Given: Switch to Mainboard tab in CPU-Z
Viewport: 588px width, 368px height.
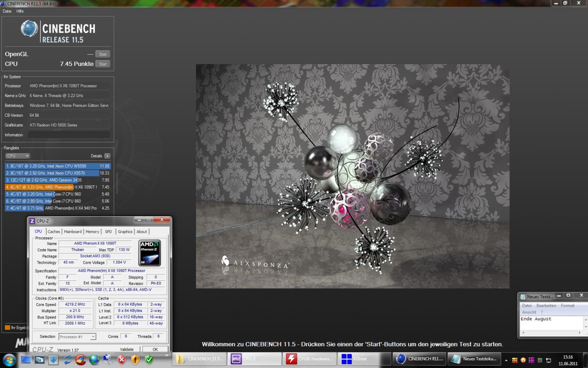Looking at the screenshot, I should tap(73, 232).
